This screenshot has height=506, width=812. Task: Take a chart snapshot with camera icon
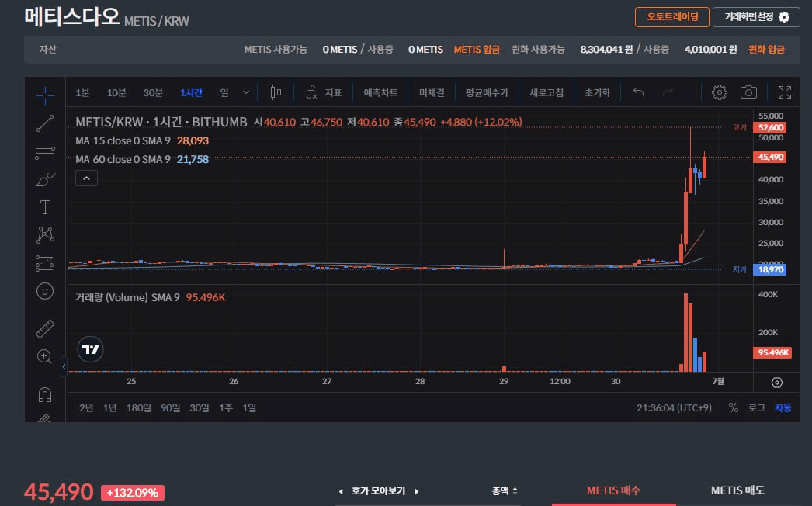point(748,92)
